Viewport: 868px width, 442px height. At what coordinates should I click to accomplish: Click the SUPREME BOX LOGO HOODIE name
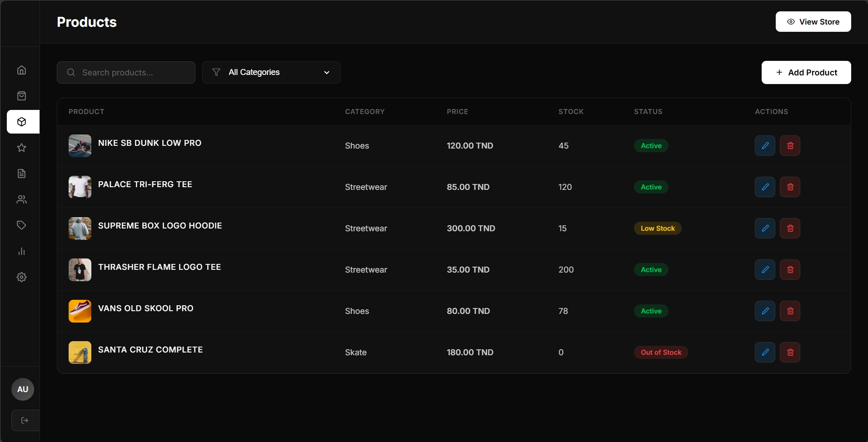pos(160,225)
